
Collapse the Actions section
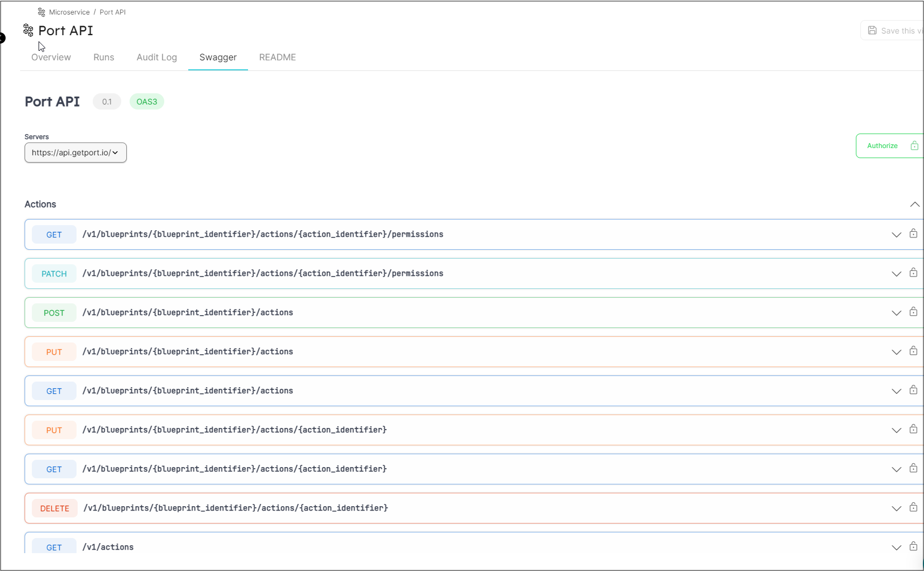point(915,204)
